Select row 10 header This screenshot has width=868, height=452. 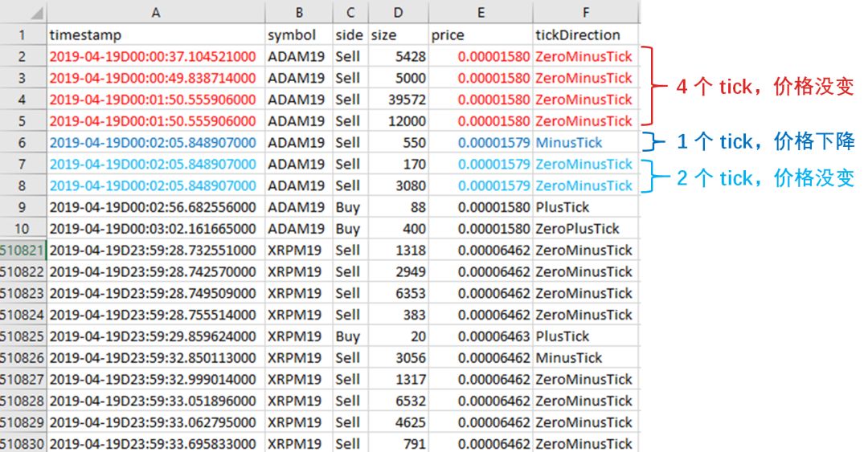point(23,229)
